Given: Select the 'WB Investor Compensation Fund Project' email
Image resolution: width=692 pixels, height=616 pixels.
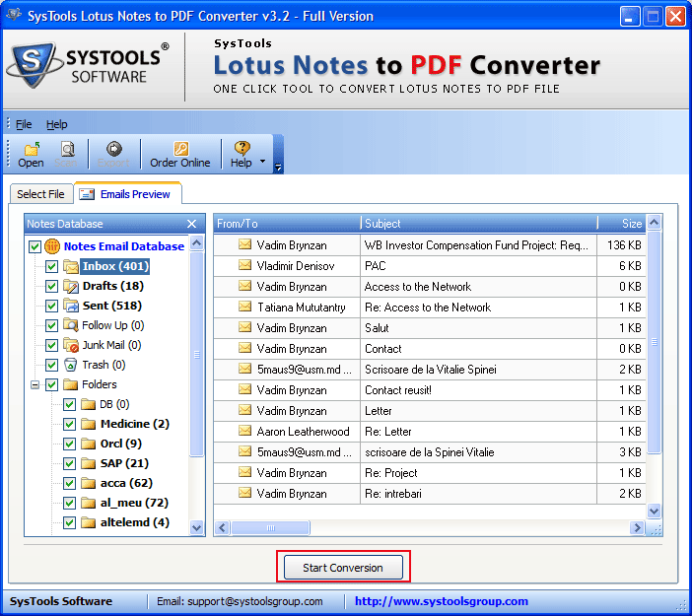Looking at the screenshot, I should click(430, 244).
